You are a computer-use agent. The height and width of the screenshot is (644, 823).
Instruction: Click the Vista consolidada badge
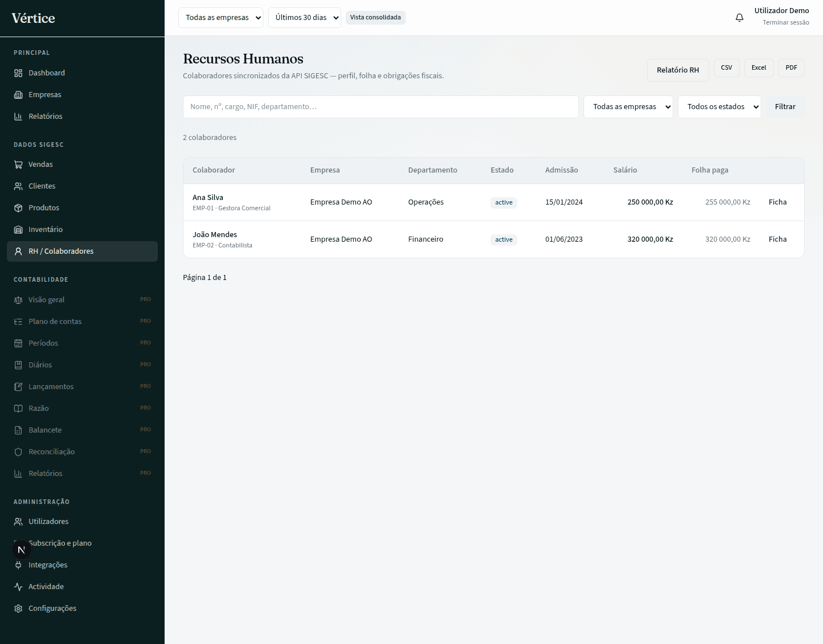(375, 18)
